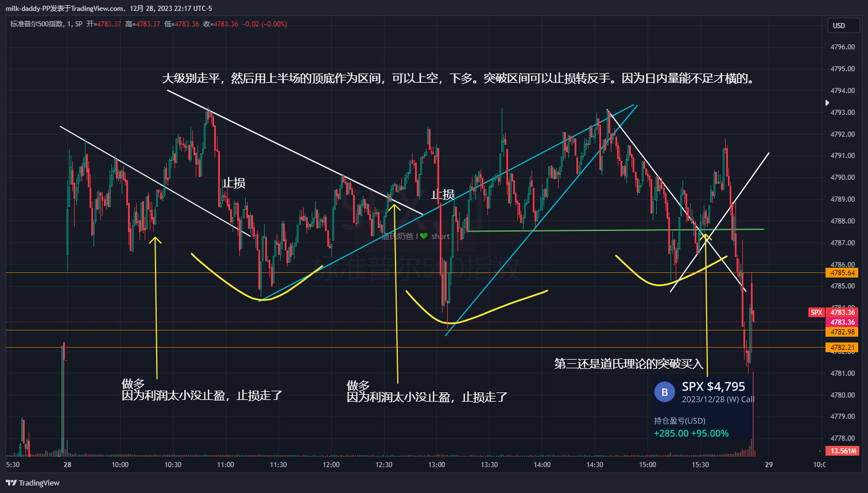Click the 12:00 mark on time axis
Image resolution: width=868 pixels, height=493 pixels.
tap(331, 465)
